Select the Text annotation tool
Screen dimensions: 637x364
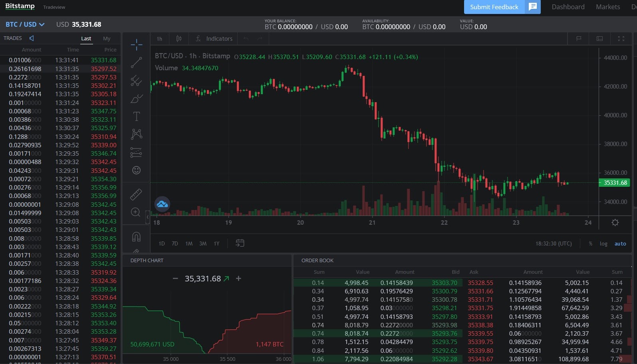click(x=136, y=117)
